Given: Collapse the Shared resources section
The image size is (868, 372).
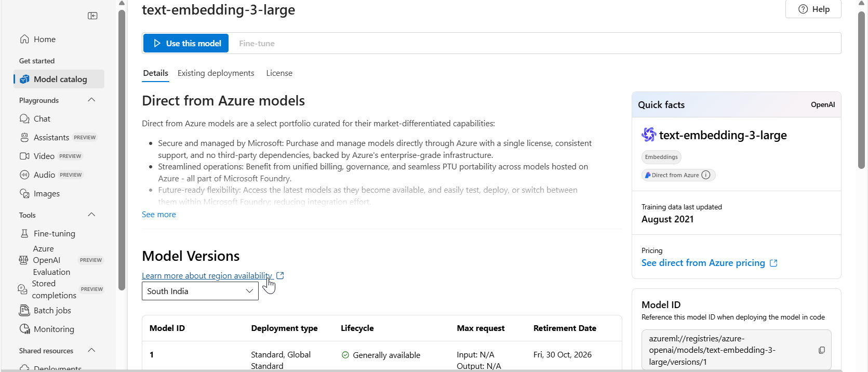Looking at the screenshot, I should tap(92, 351).
